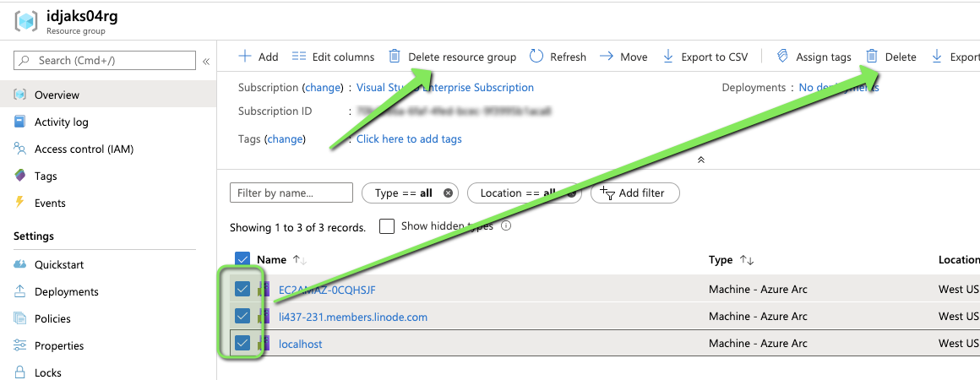Click the Azure Arc icon for localhost
The width and height of the screenshot is (980, 380).
264,343
